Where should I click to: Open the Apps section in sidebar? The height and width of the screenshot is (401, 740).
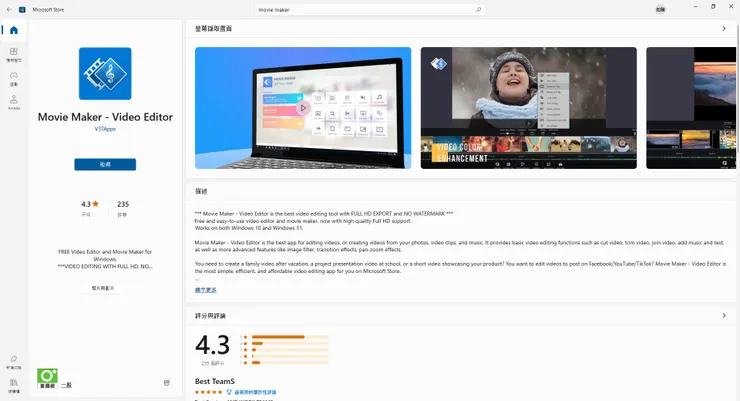pyautogui.click(x=14, y=54)
